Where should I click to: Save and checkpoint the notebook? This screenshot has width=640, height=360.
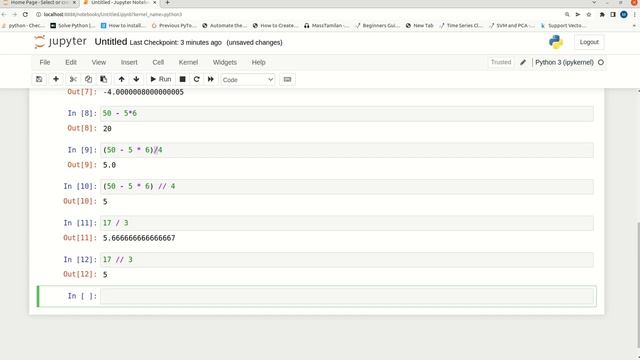click(39, 79)
